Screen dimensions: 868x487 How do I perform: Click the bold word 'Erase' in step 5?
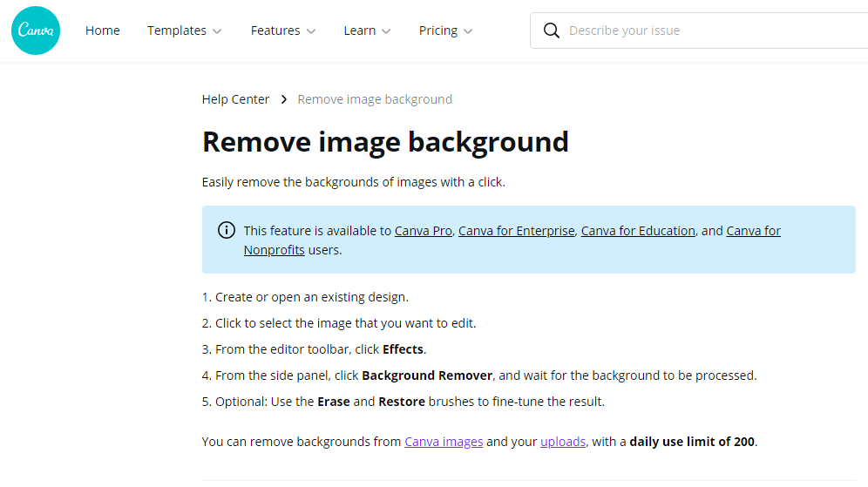(333, 402)
